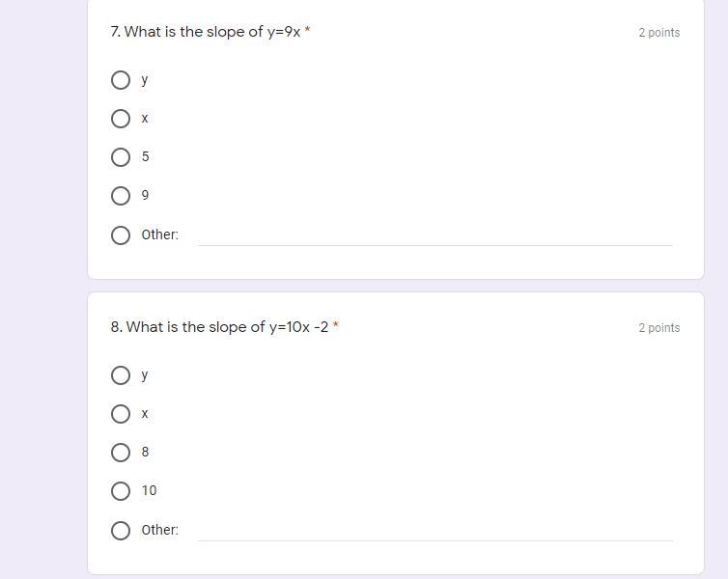Select answer 'y' radio for question 8
Image resolution: width=728 pixels, height=579 pixels.
121,375
